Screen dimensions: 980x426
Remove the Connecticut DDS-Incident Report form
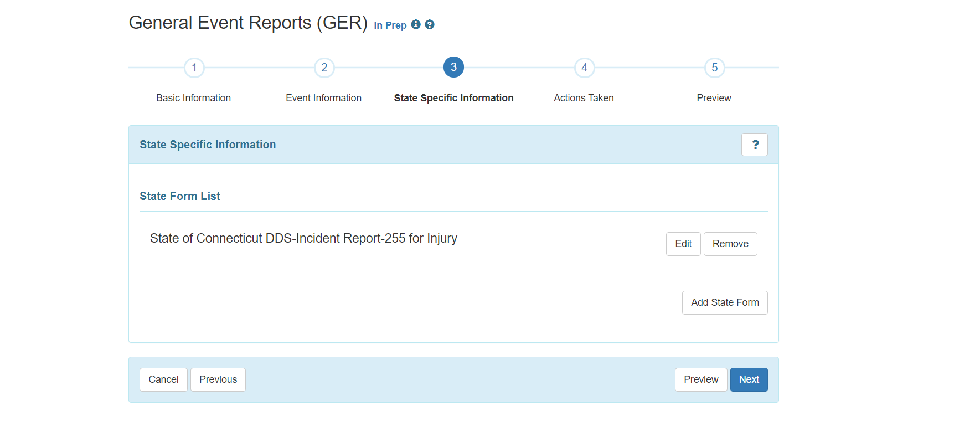(x=730, y=244)
